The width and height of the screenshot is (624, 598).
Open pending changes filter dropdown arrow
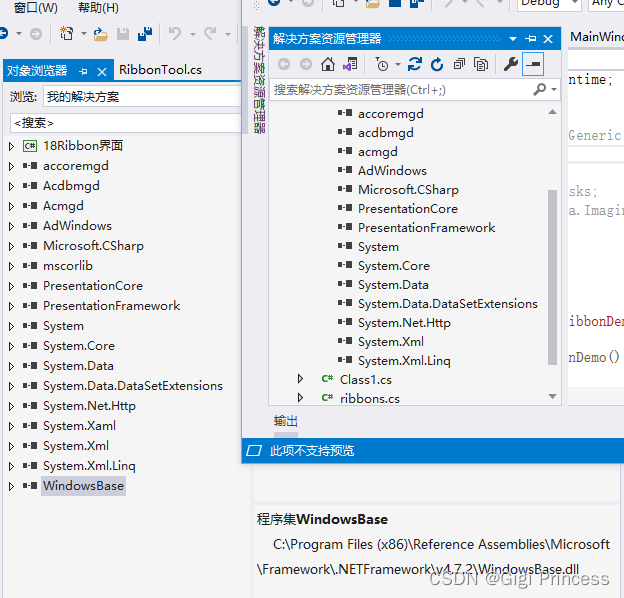pyautogui.click(x=398, y=64)
